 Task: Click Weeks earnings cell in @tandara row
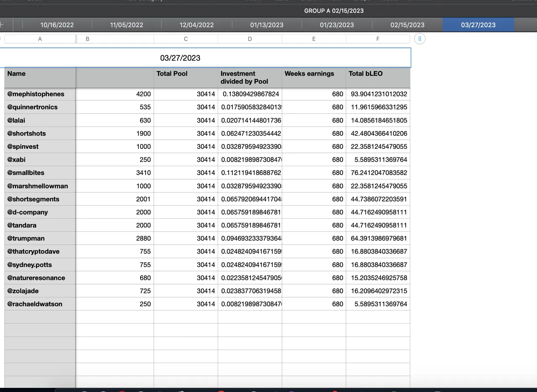point(314,225)
